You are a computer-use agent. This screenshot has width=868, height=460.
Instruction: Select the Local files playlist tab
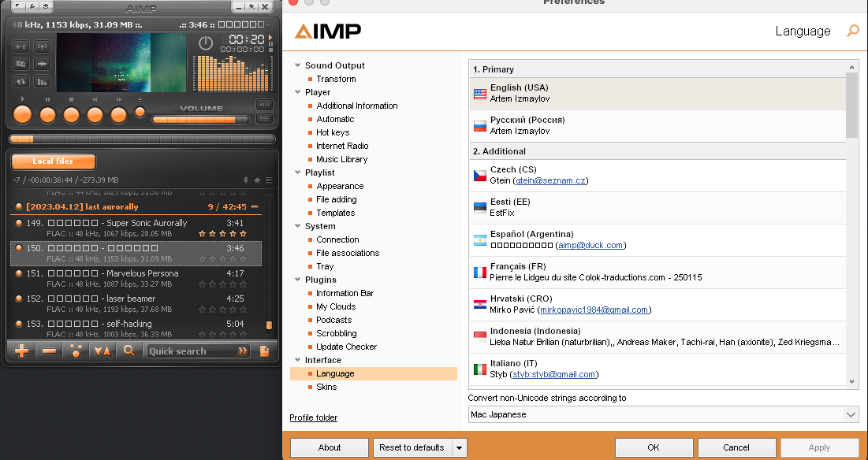point(53,161)
